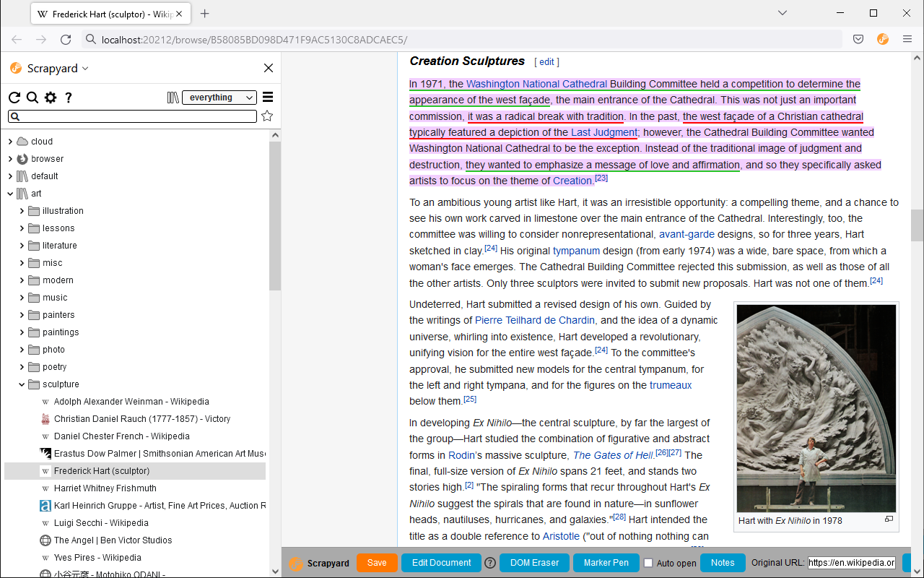Toggle the Auto open checkbox

click(x=648, y=563)
